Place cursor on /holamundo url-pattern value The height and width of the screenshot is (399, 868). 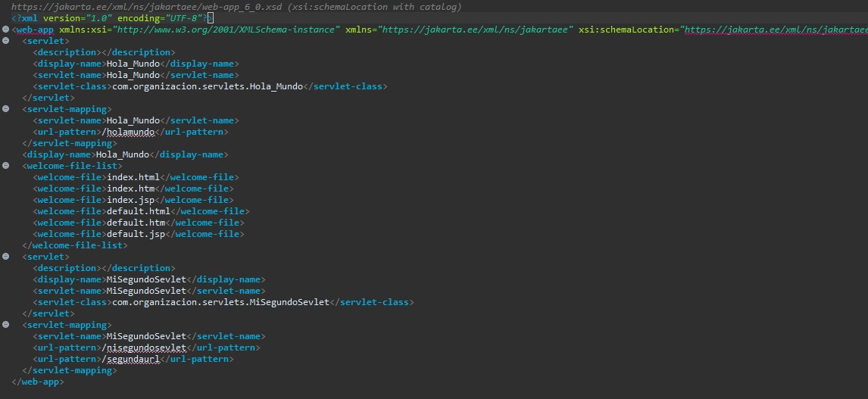pyautogui.click(x=131, y=132)
